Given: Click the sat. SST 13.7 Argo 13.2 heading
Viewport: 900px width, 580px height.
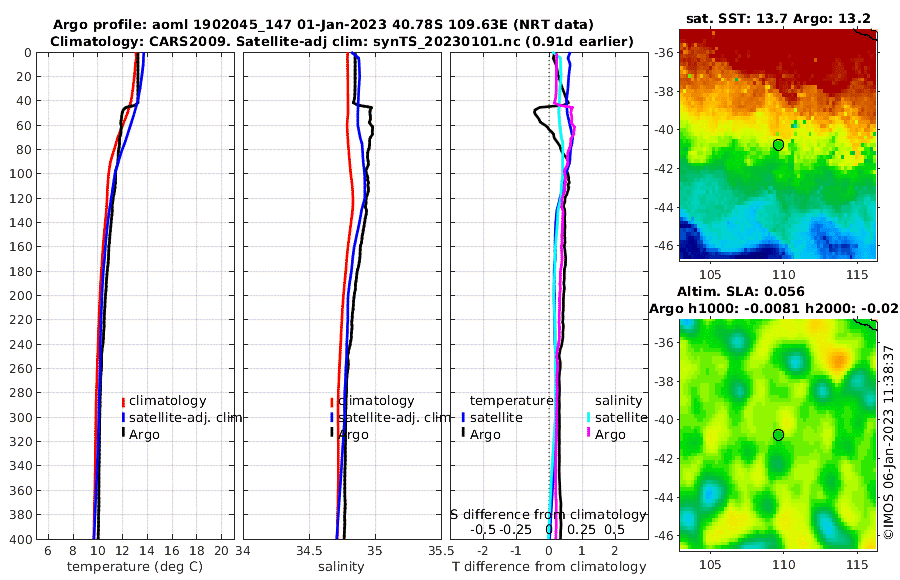Looking at the screenshot, I should (778, 18).
